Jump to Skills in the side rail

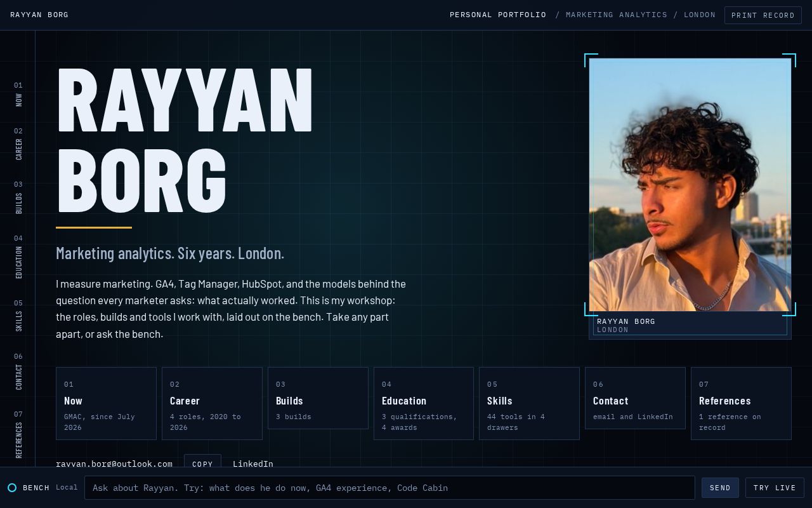[18, 316]
